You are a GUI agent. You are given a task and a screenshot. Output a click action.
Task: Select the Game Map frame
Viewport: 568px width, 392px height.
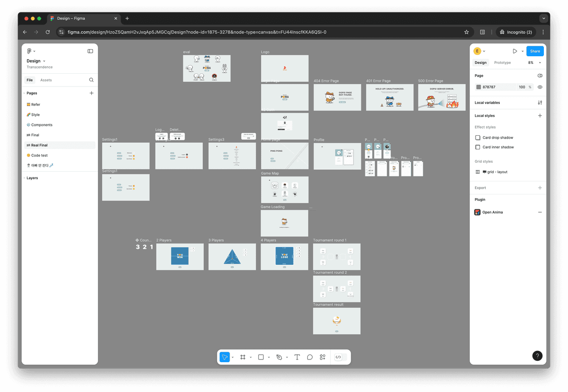(x=284, y=190)
